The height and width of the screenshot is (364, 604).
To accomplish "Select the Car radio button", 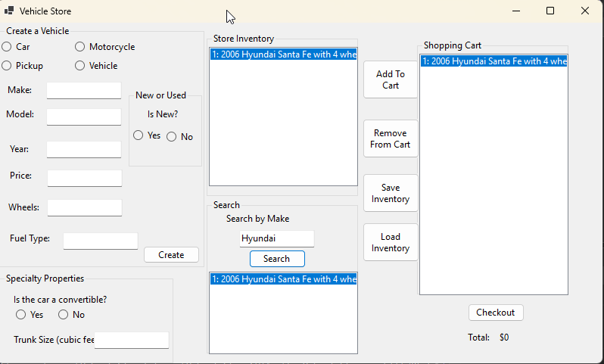I will click(x=7, y=47).
